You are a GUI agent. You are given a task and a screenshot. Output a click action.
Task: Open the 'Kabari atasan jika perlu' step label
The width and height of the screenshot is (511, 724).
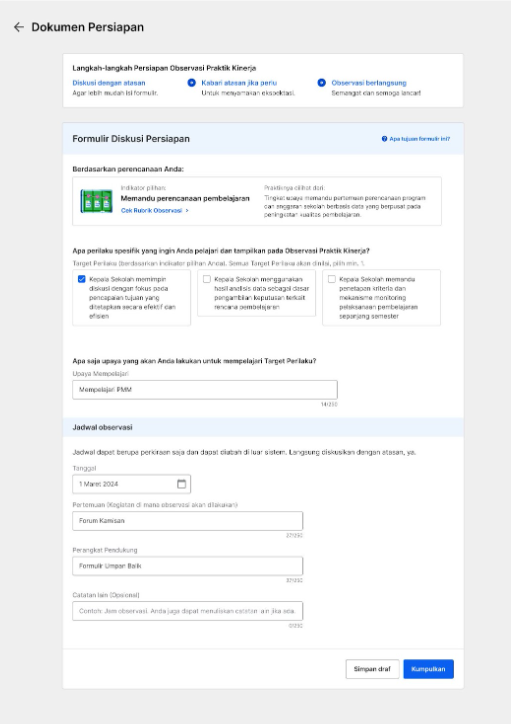pos(239,83)
